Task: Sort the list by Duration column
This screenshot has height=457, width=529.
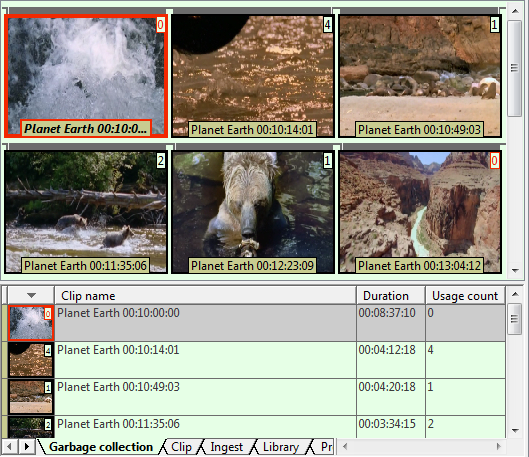Action: tap(391, 296)
